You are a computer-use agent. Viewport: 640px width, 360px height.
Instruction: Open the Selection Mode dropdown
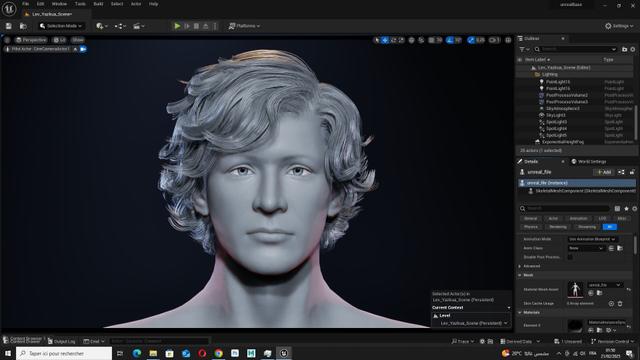pos(61,26)
